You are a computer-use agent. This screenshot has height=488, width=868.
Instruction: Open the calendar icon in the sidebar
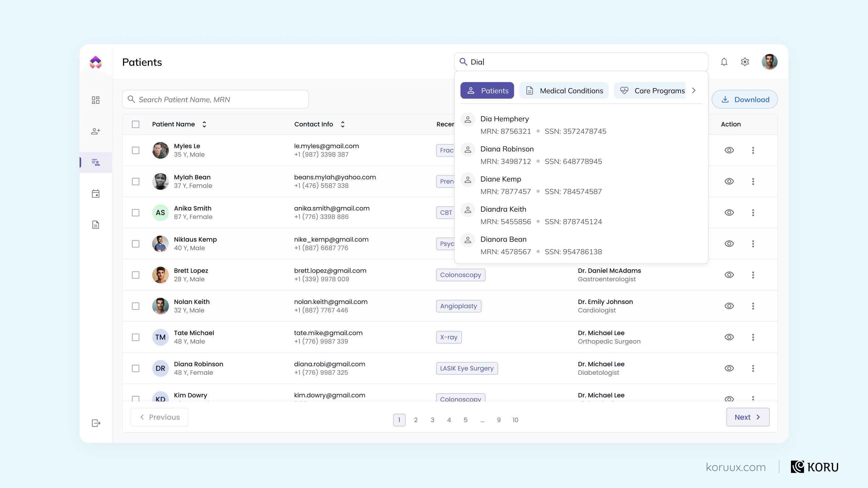click(x=95, y=194)
